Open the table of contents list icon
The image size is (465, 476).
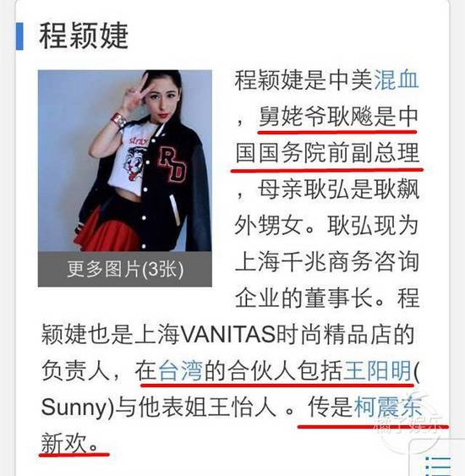coord(438,465)
